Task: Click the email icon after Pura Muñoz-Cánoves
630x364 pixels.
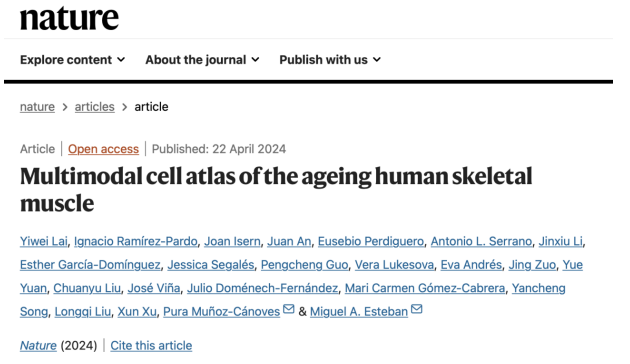Action: pos(288,309)
